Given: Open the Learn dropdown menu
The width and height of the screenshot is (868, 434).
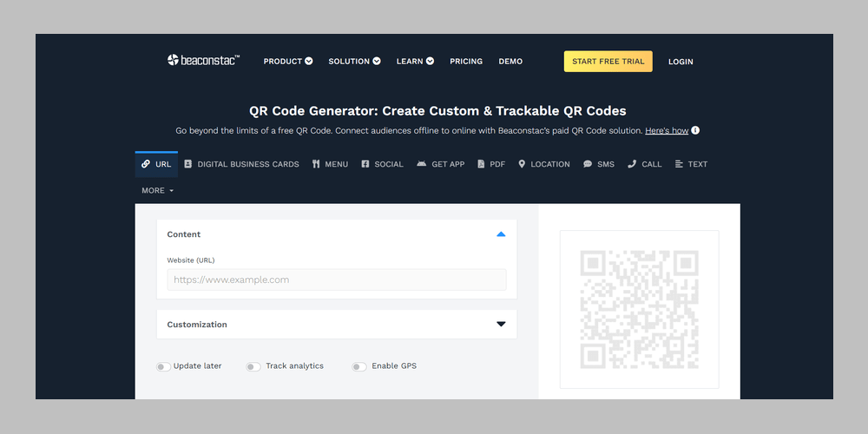Looking at the screenshot, I should [x=415, y=62].
